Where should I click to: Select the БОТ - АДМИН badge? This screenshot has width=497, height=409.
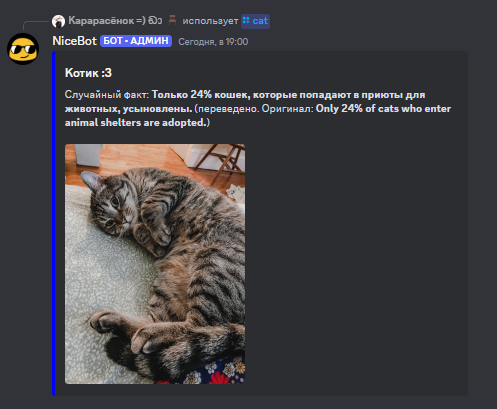136,41
